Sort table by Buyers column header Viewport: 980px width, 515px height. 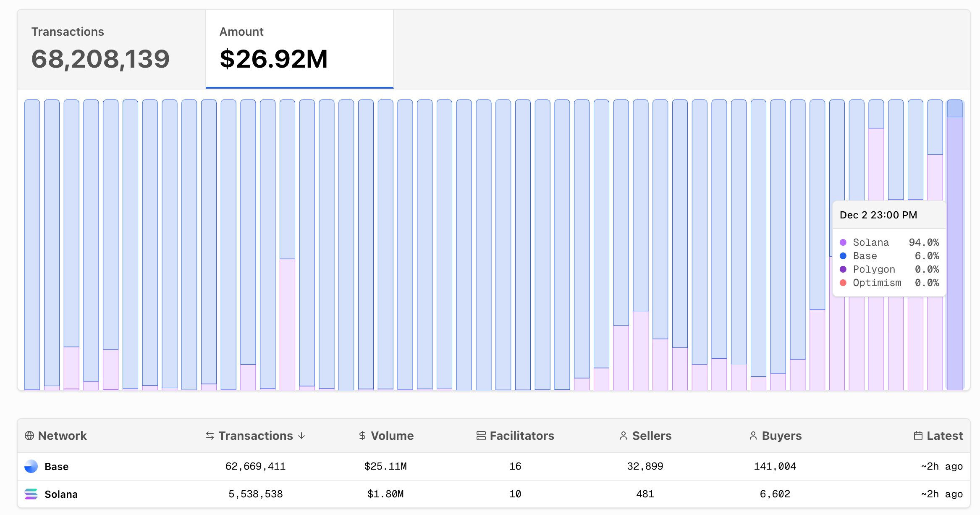pos(781,436)
